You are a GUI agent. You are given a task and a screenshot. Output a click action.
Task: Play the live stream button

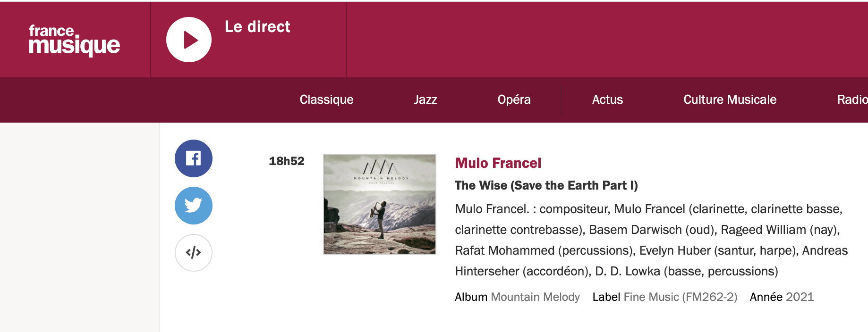point(189,40)
